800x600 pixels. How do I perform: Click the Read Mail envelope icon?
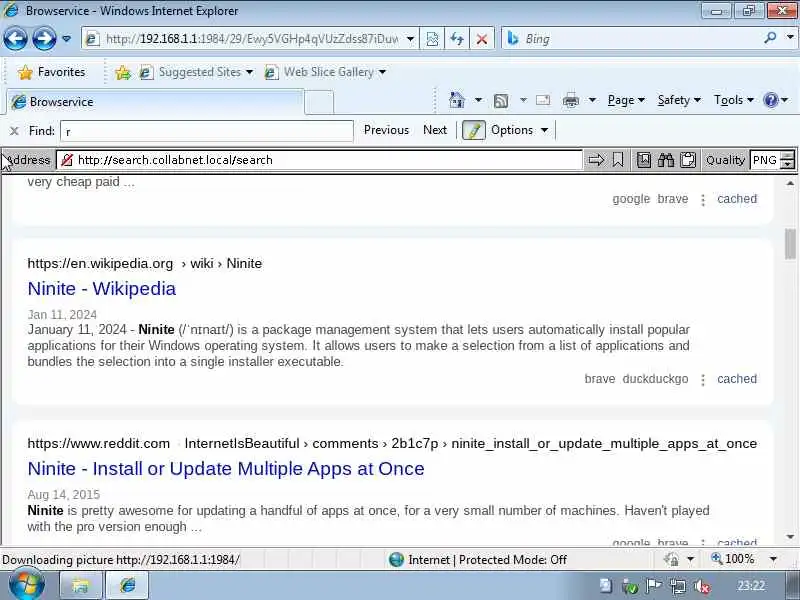pos(543,100)
